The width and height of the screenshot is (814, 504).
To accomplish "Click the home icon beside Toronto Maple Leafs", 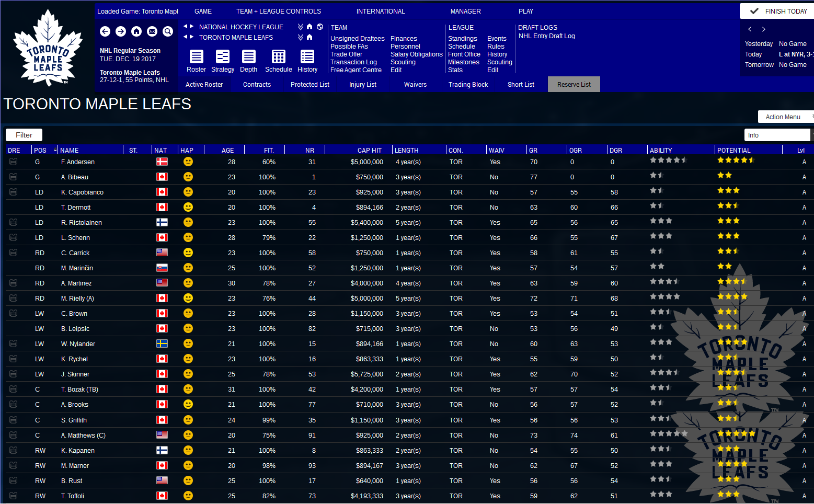I will point(309,37).
